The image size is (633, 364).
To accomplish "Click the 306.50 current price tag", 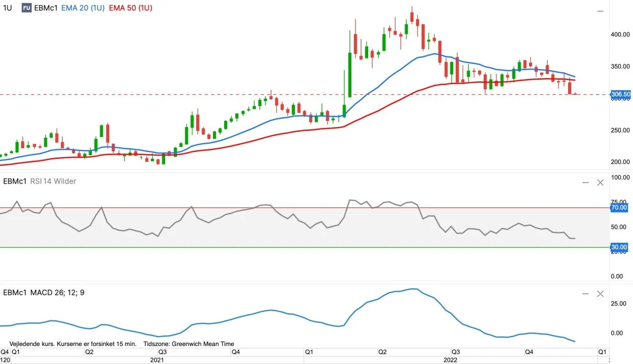I will 620,94.
